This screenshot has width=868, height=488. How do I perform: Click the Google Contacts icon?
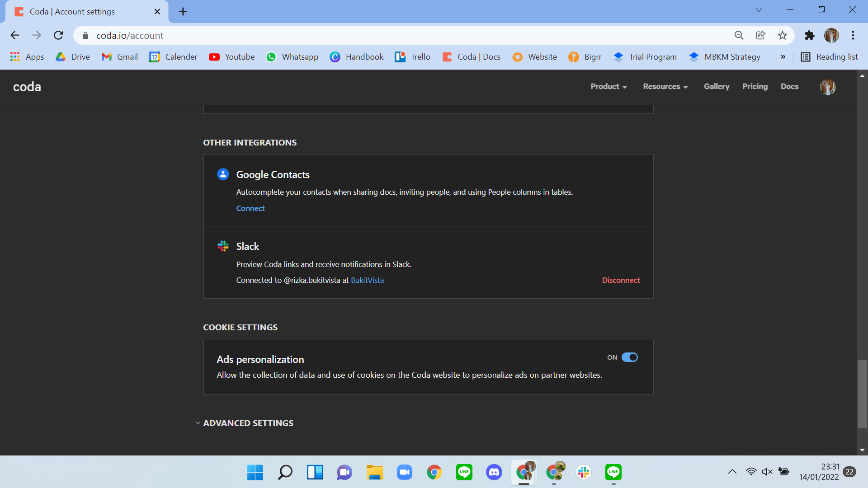pyautogui.click(x=223, y=174)
